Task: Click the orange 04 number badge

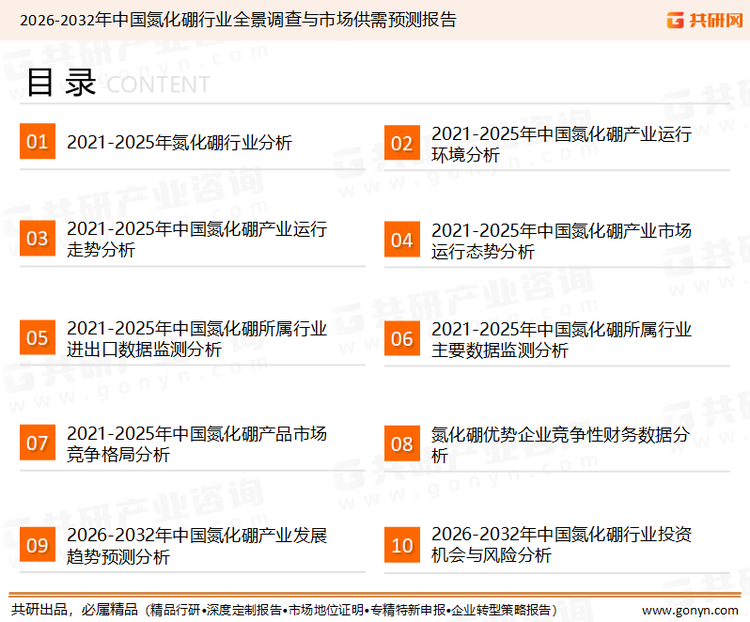Action: pyautogui.click(x=402, y=239)
